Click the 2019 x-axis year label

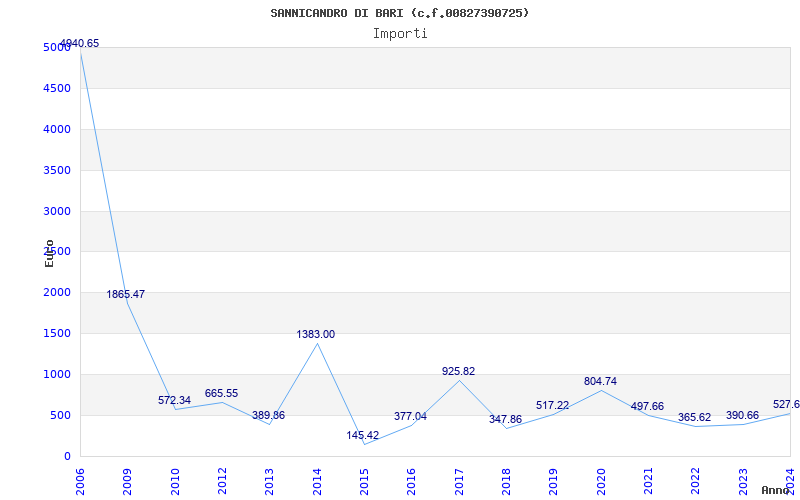pos(554,482)
